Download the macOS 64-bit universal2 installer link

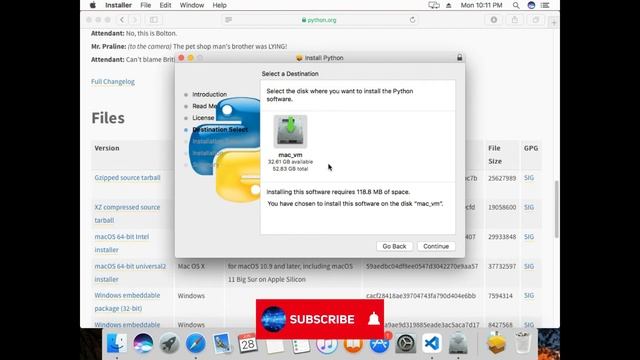click(130, 273)
